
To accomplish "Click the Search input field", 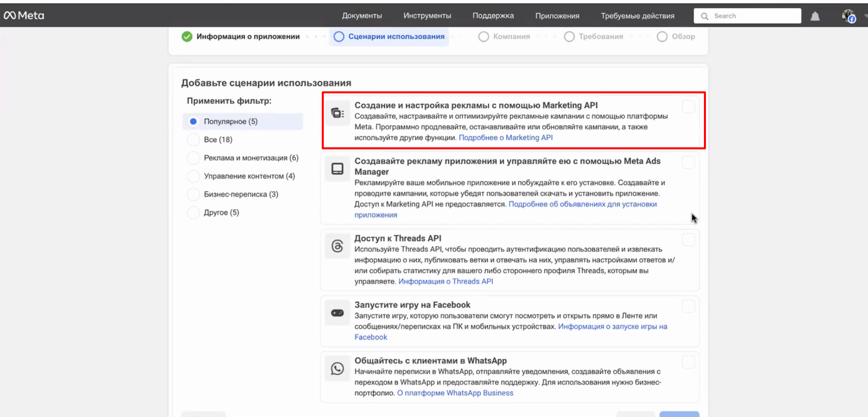I will point(751,16).
